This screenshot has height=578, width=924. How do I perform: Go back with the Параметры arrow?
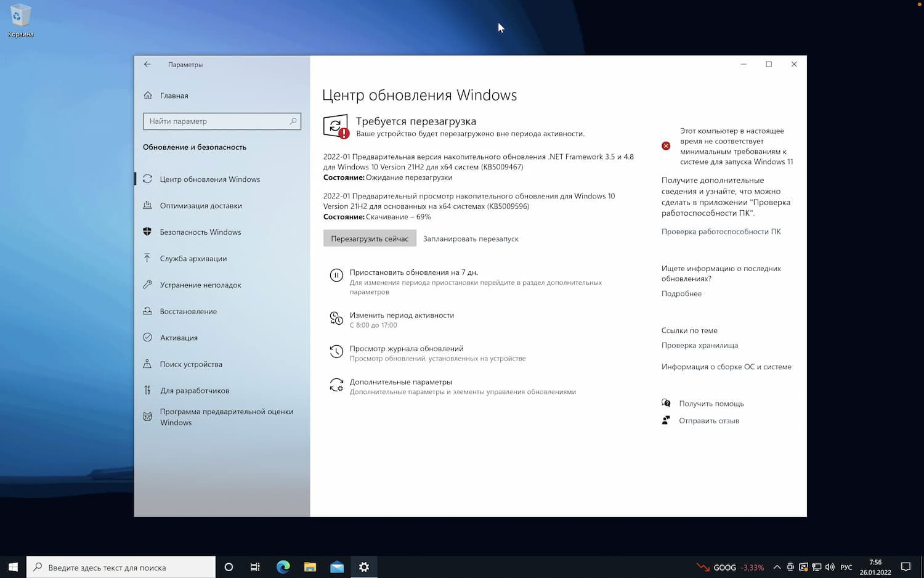(147, 64)
